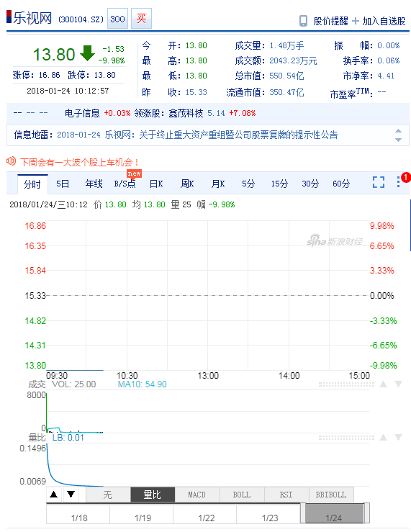Screen dimensions: 411x532
Task: Click the plus icon to add to watchlist
Action: pyautogui.click(x=355, y=21)
